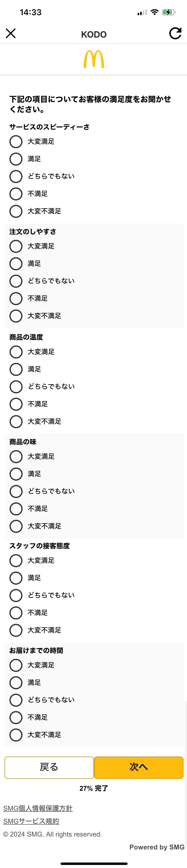Select 満足 for 注文のしやすさ
This screenshot has width=187, height=868.
[16, 264]
